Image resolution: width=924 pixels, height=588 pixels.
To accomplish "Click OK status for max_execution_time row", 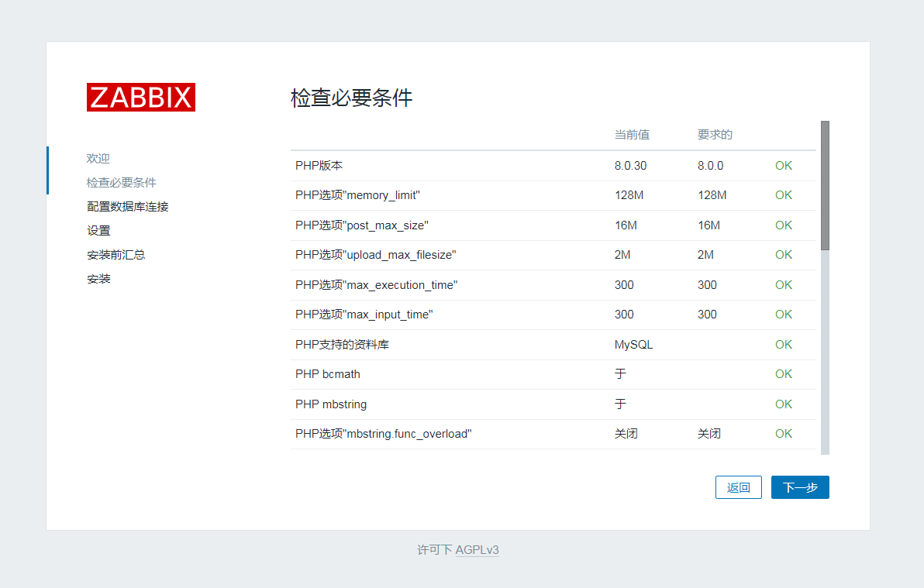I will 784,284.
